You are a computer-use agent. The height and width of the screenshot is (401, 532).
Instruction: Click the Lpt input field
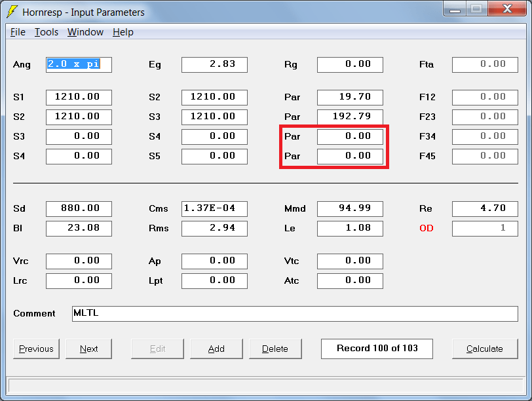click(x=214, y=281)
